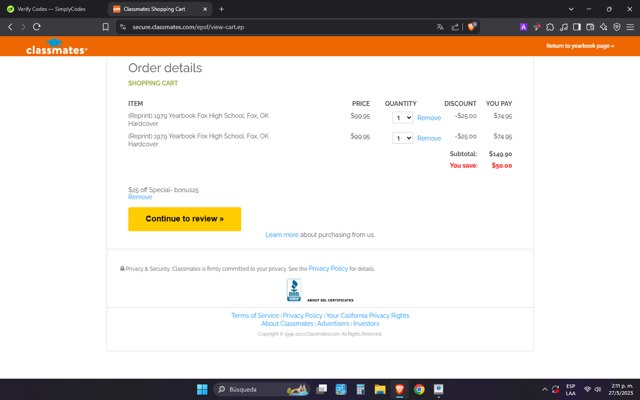Click the share page icon
Screen dimensions: 640x400
coord(455,27)
